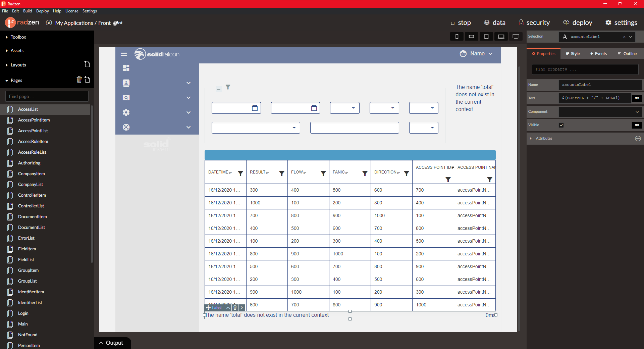Open the Name user dropdown in the preview
Screen dimensions: 644x349
(476, 54)
